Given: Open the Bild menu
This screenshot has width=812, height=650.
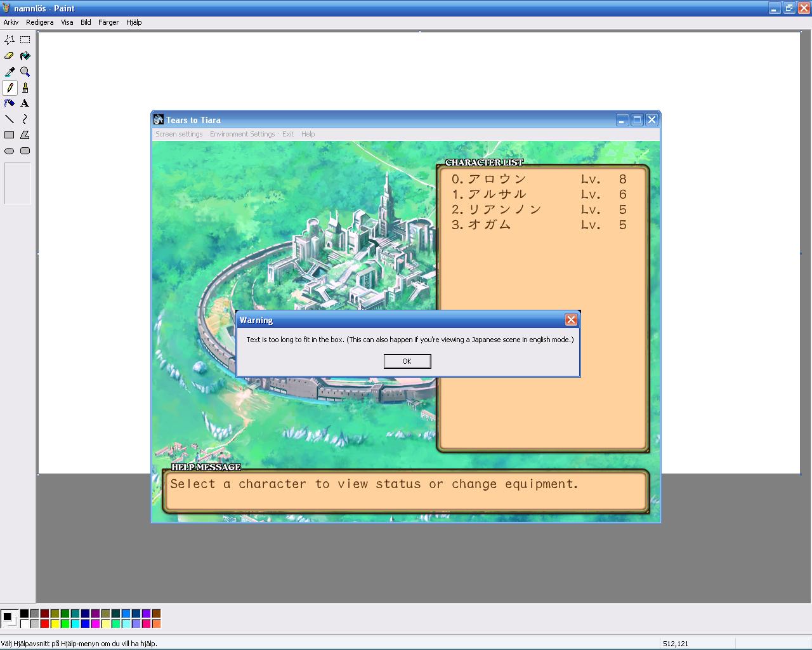Looking at the screenshot, I should (86, 22).
